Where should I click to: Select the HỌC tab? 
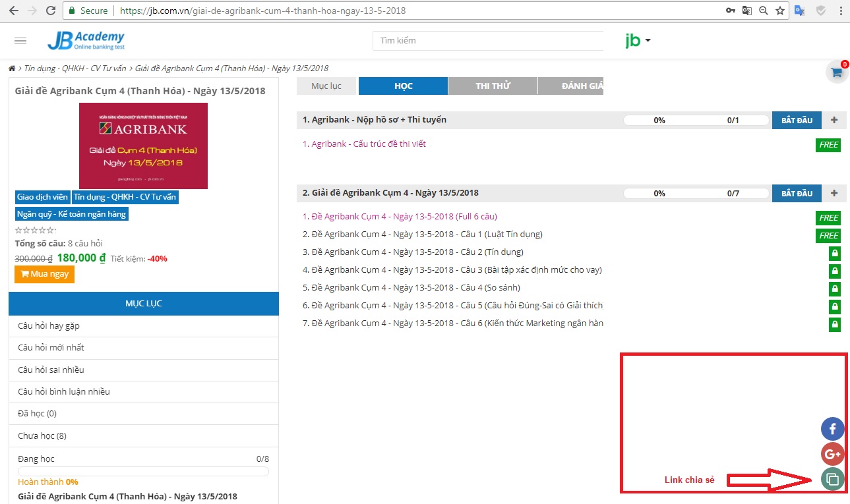[404, 86]
